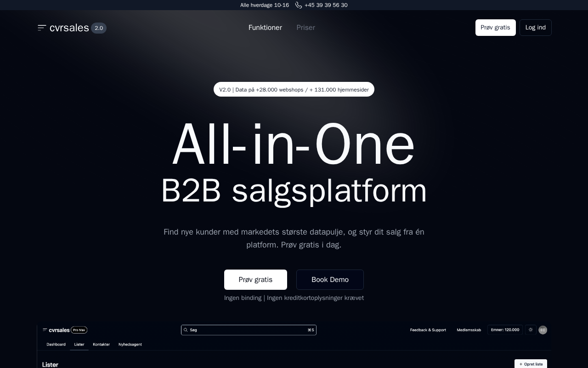Call the phone number +45 39 39 56 30

[326, 5]
